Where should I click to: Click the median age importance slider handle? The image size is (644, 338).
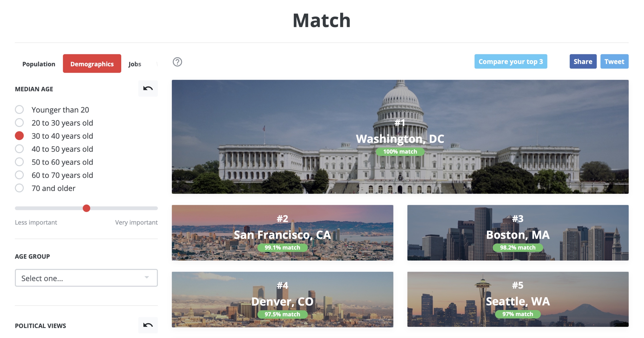[x=86, y=208]
